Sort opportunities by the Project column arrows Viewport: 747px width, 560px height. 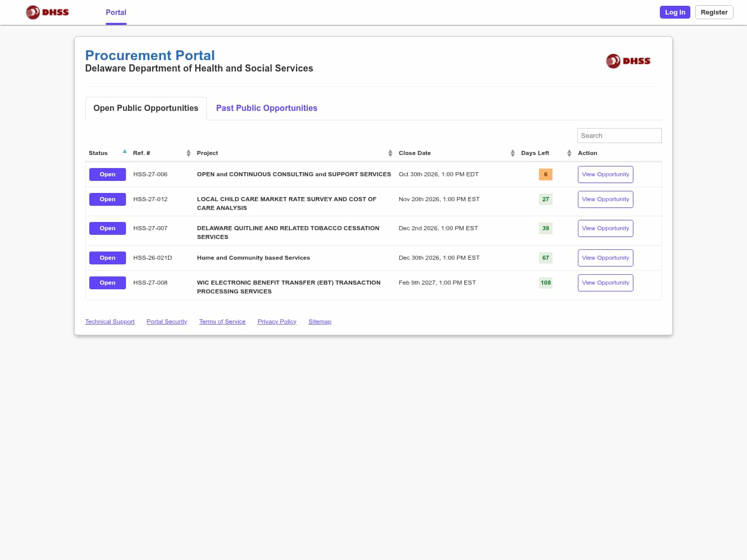(x=390, y=153)
